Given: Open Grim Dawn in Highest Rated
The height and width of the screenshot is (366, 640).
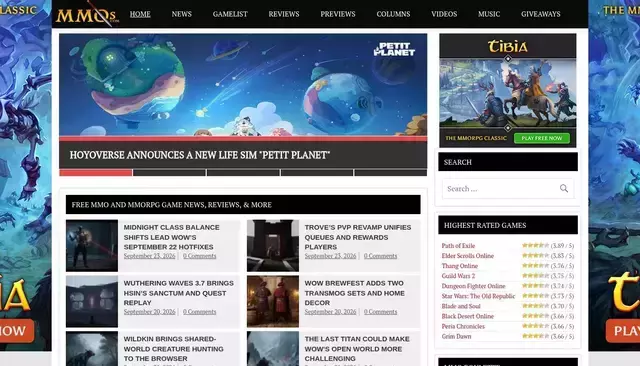Looking at the screenshot, I should coord(456,336).
